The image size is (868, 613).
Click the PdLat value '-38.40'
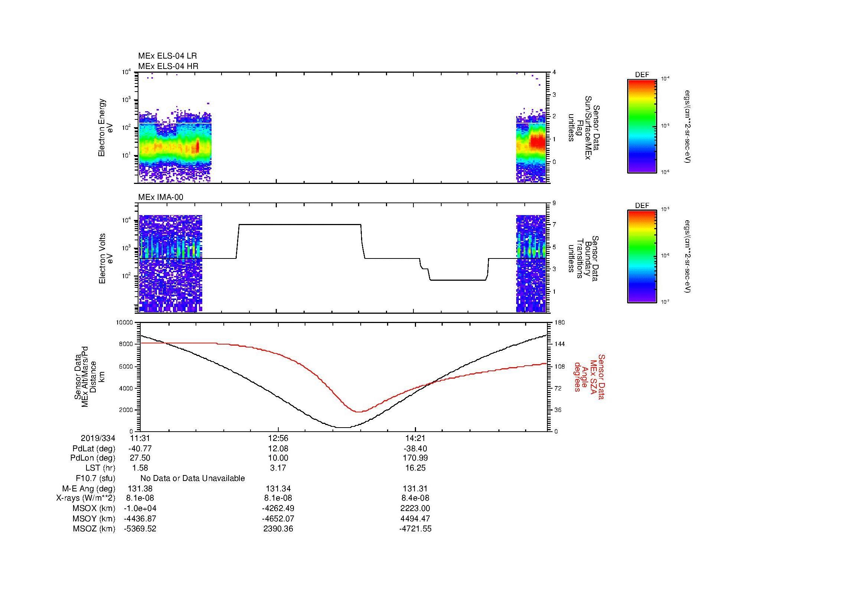pos(415,449)
